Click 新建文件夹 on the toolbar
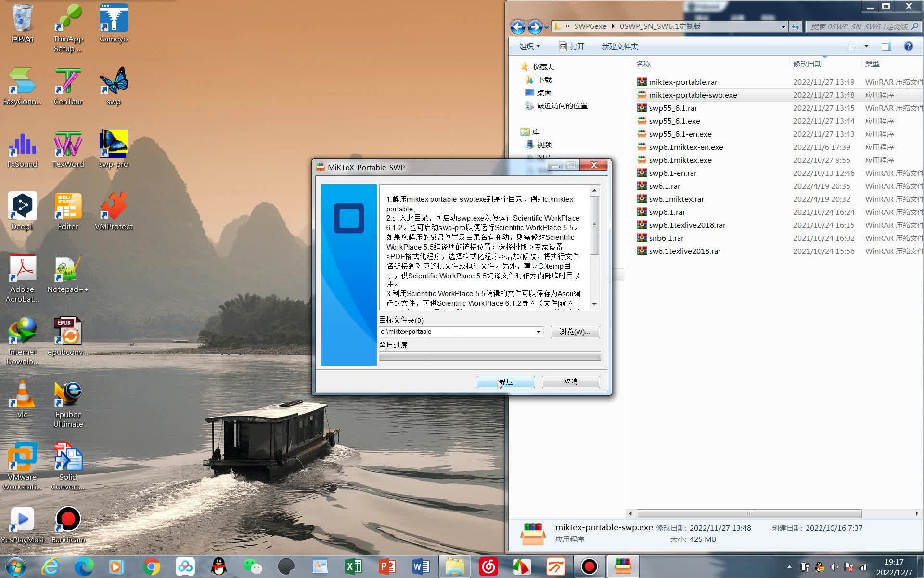 (620, 46)
